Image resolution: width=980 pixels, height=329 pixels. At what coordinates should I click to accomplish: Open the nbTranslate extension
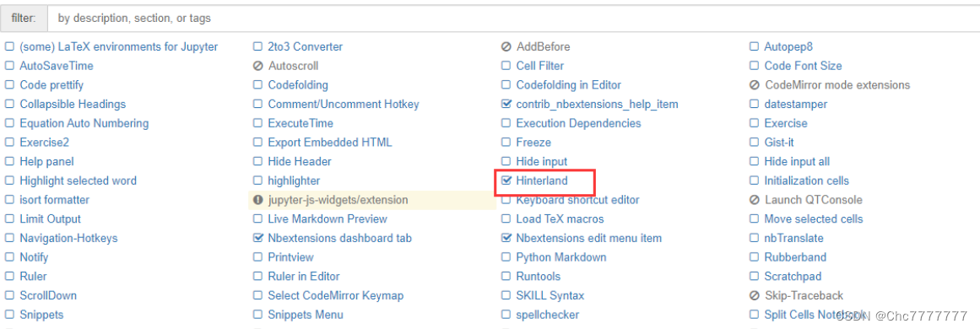[793, 238]
